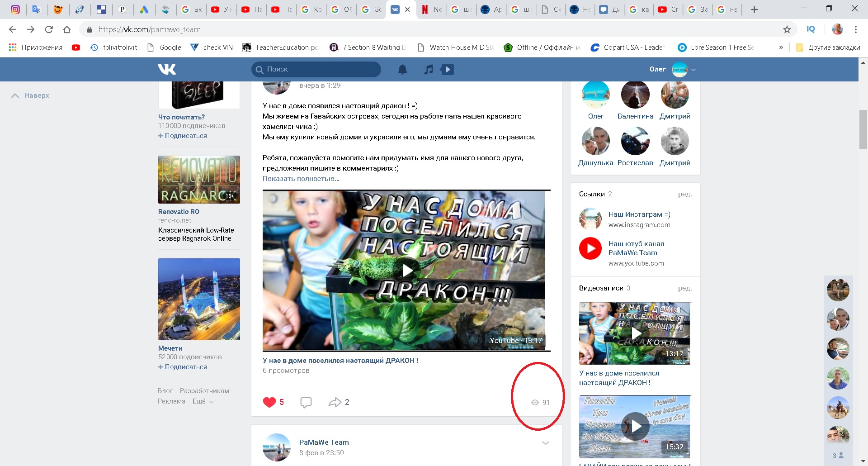
Task: Click Показать полностью link
Action: point(301,179)
